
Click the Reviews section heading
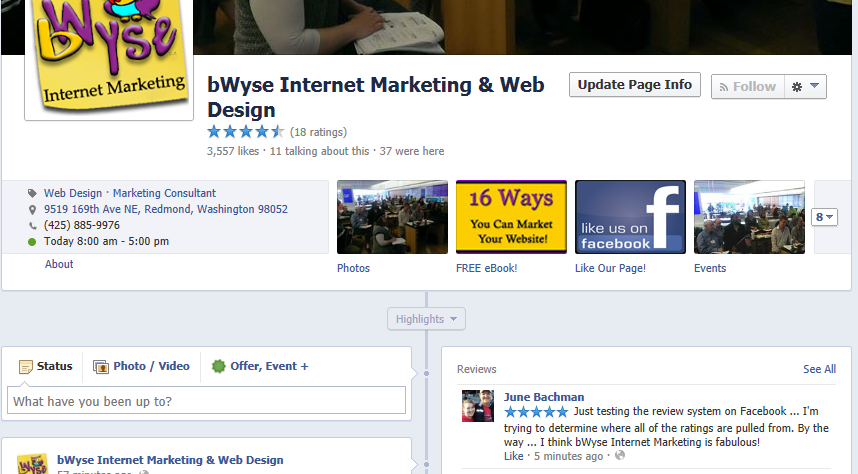pyautogui.click(x=477, y=369)
